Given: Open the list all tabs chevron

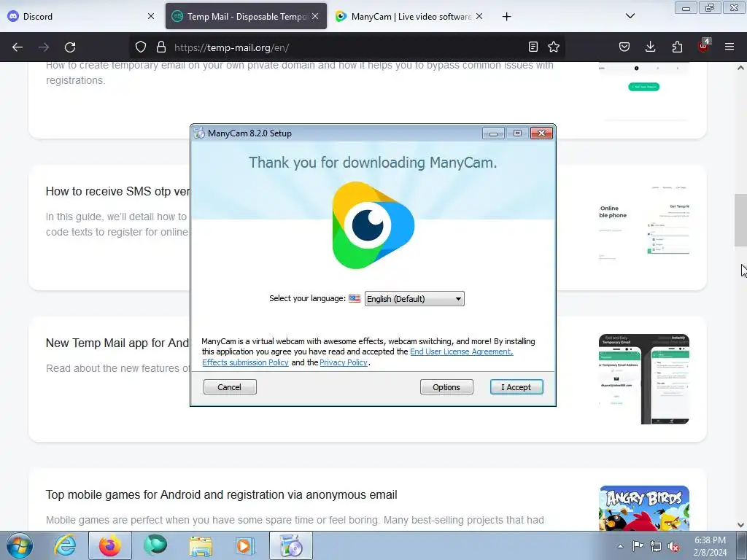Looking at the screenshot, I should point(630,16).
